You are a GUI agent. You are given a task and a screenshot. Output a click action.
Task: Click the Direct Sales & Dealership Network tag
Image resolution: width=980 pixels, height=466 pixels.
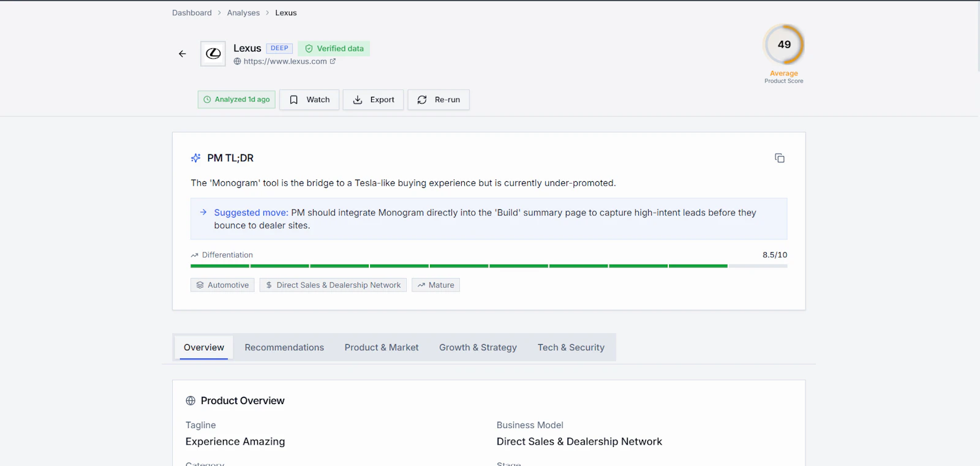click(333, 285)
